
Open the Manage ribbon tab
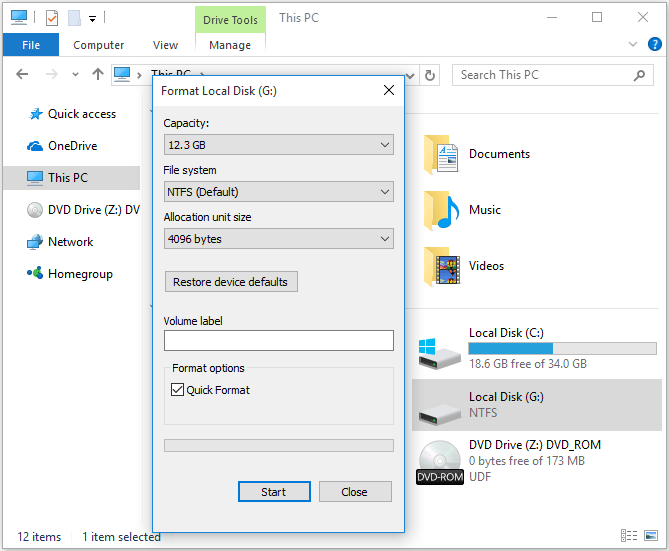point(230,45)
